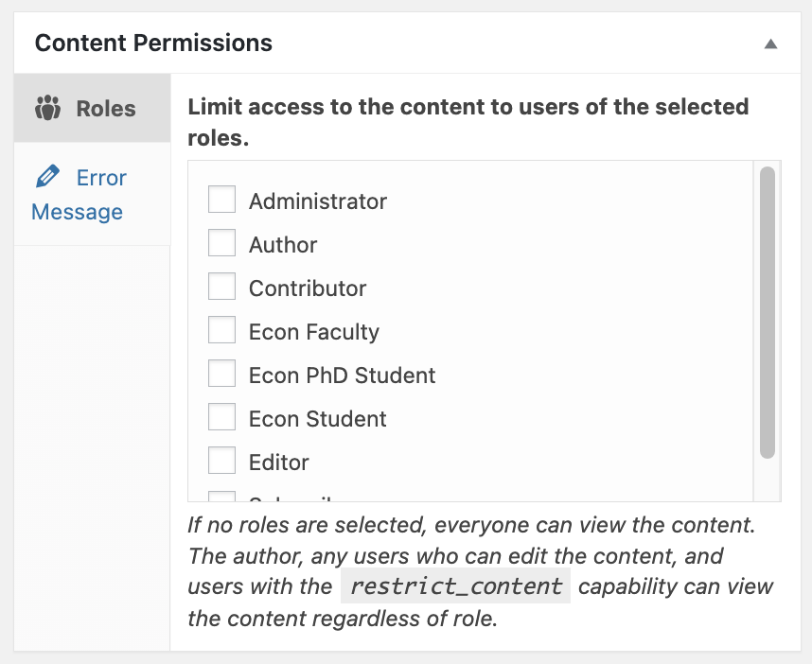This screenshot has width=812, height=664.
Task: Toggle the Econ PhD Student checkbox
Action: click(x=221, y=374)
